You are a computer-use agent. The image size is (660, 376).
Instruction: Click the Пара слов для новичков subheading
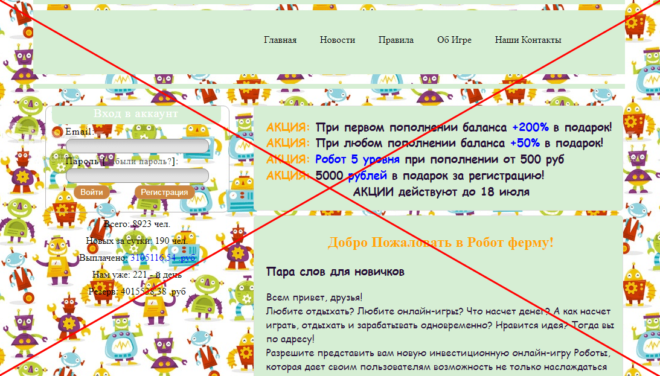click(335, 272)
